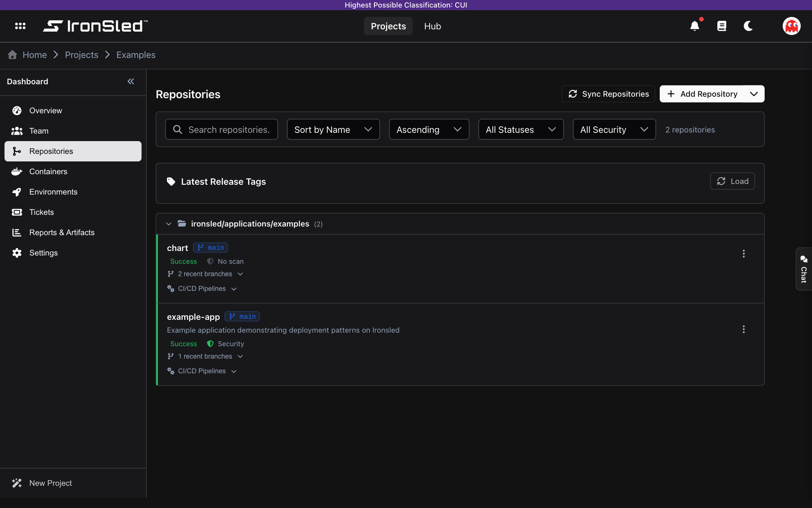
Task: Open chart repository kebab menu
Action: (x=744, y=254)
